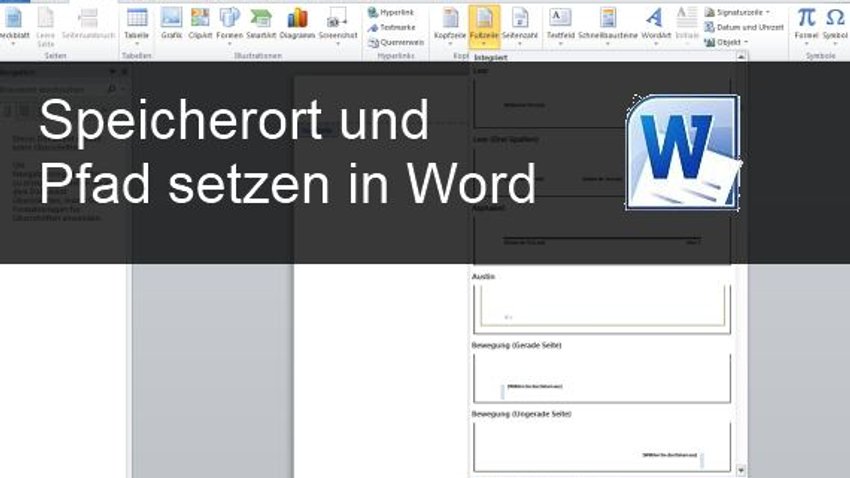Insert a Hyperlink
Viewport: 850px width, 478px height.
click(x=390, y=12)
